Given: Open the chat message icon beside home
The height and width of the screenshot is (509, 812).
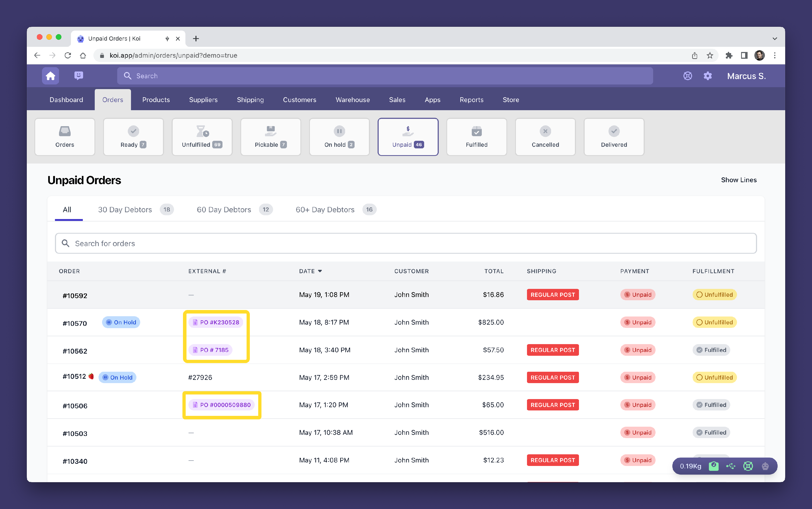Looking at the screenshot, I should click(79, 76).
